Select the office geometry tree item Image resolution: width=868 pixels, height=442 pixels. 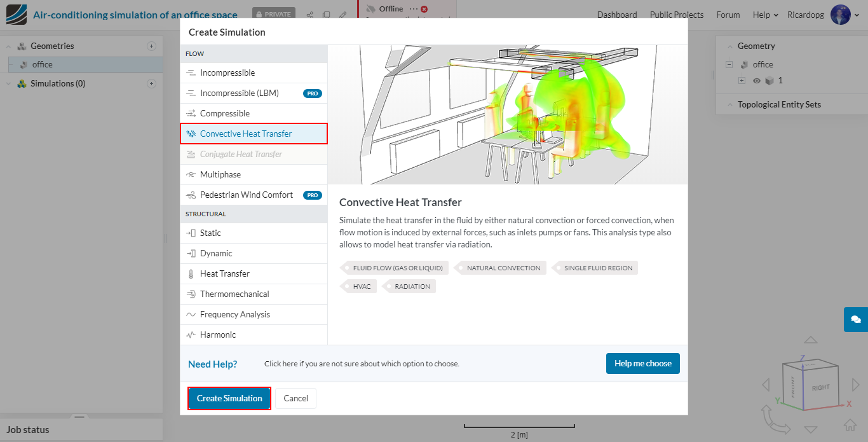point(85,64)
